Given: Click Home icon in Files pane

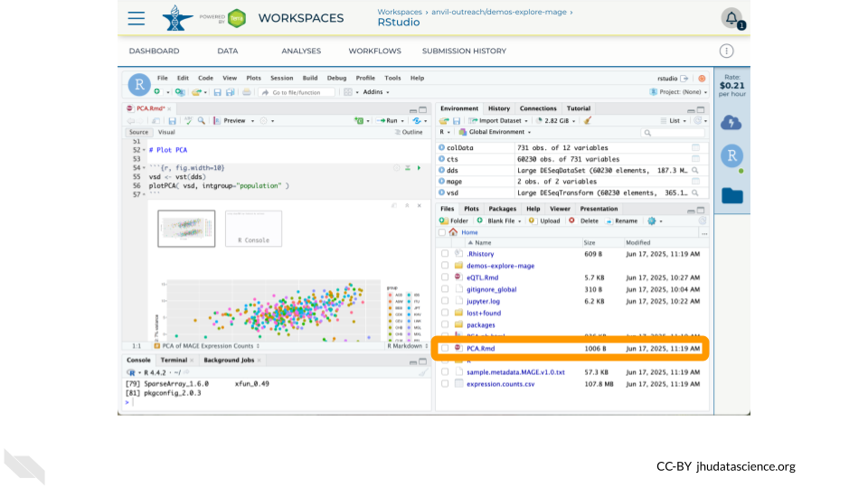Looking at the screenshot, I should pos(453,232).
